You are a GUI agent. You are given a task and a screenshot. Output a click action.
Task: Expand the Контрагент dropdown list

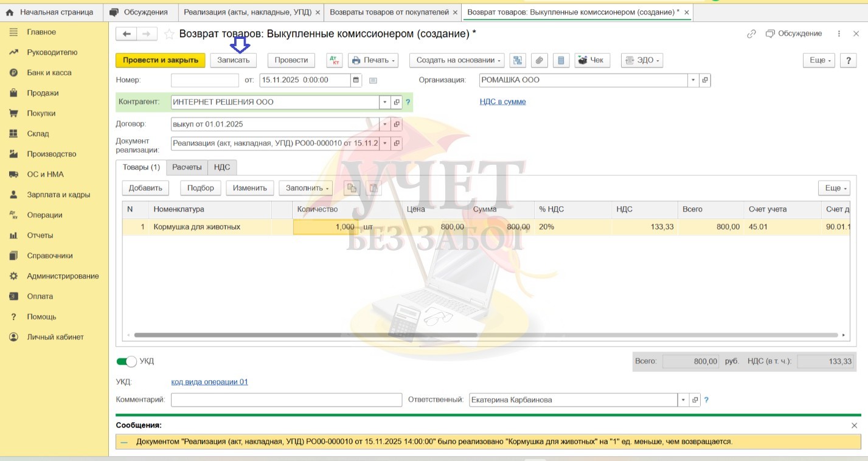pos(384,102)
